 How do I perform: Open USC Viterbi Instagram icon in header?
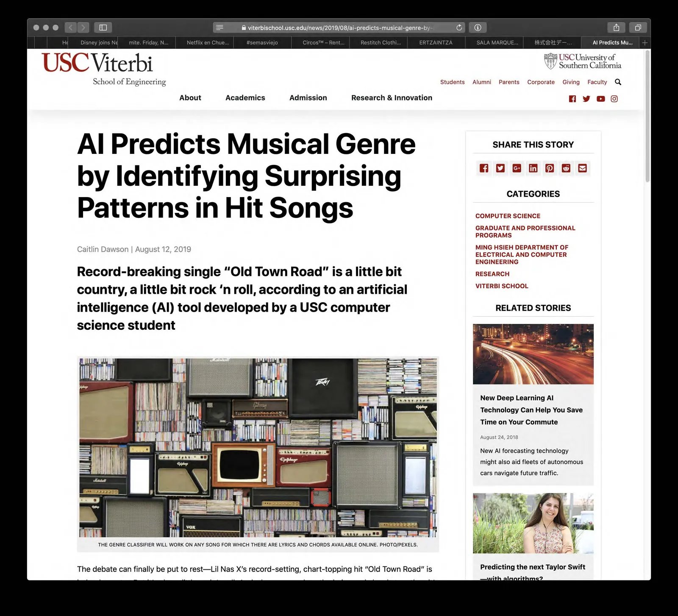pos(614,99)
